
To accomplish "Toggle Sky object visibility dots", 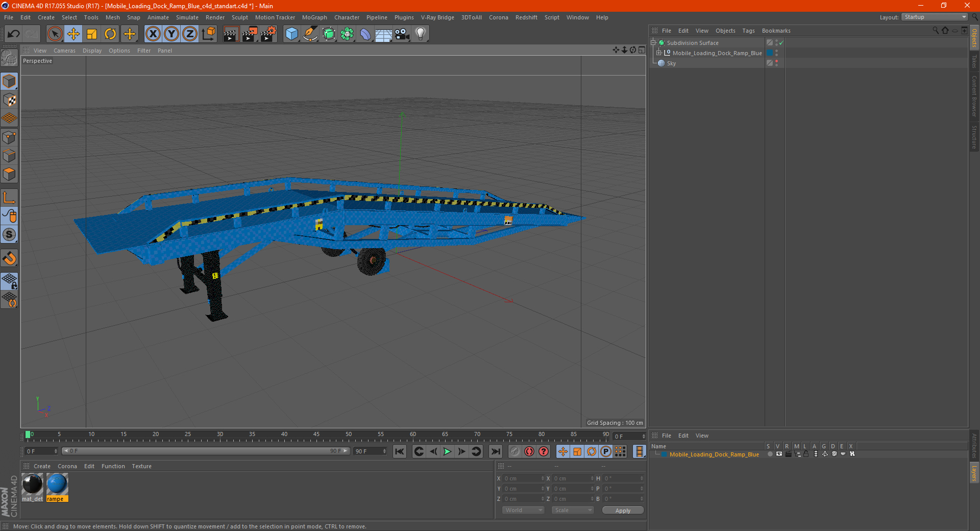I will click(776, 63).
